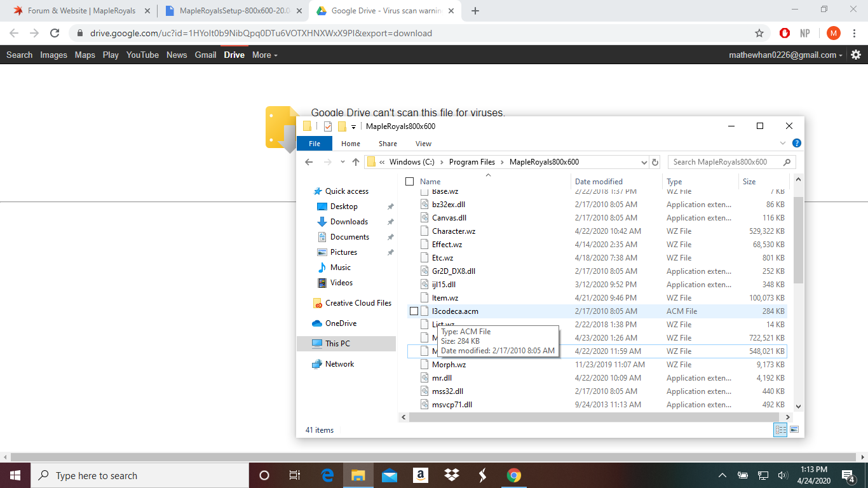Open Explorer help question mark
The width and height of the screenshot is (868, 488).
point(797,143)
